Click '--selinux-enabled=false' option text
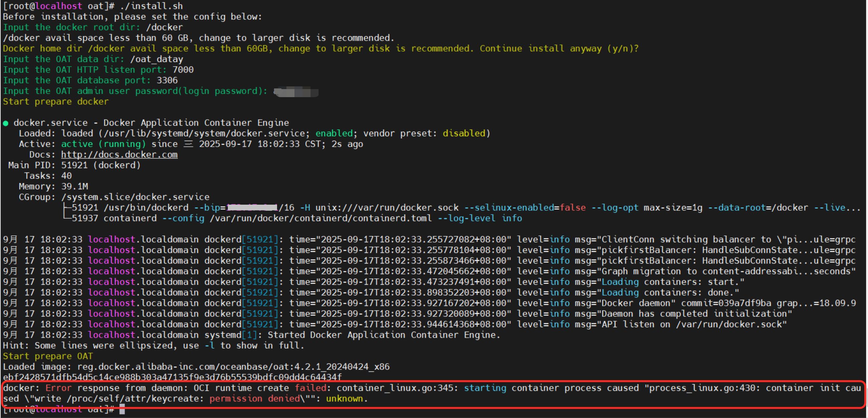This screenshot has height=418, width=868. pyautogui.click(x=525, y=208)
